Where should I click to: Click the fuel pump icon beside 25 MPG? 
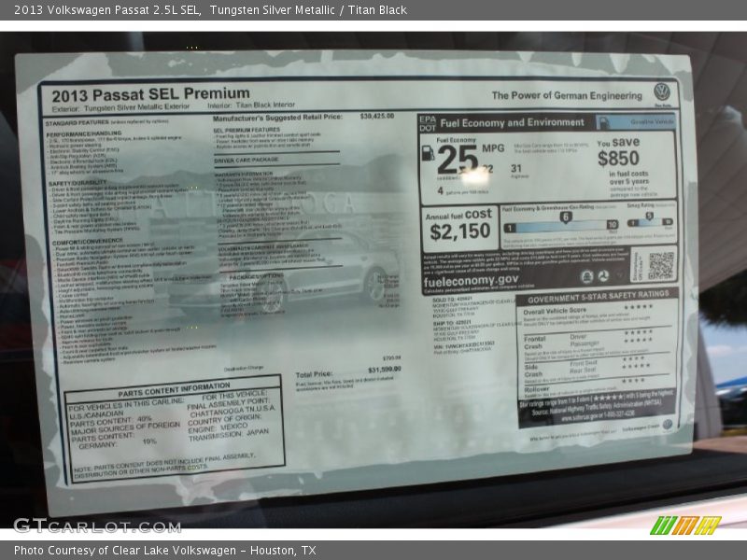(x=429, y=153)
